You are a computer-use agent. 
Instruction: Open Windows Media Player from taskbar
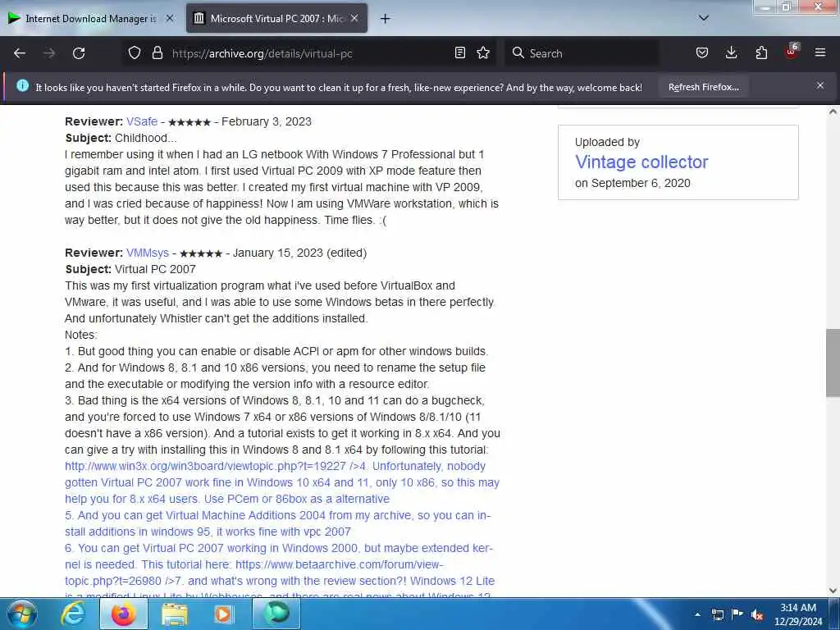[x=223, y=614]
